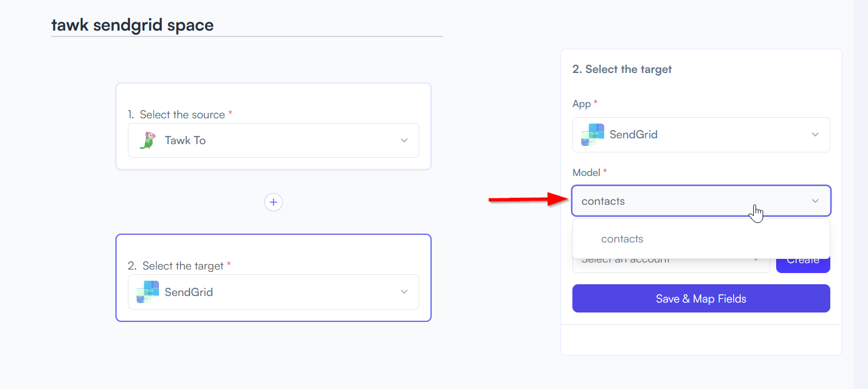Screen dimensions: 868x389
Task: Open the App dropdown arrow
Action: click(815, 135)
